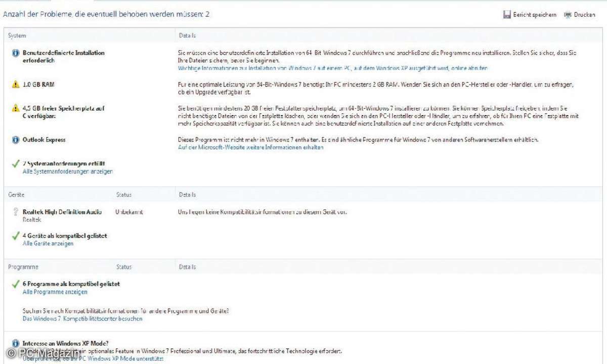The image size is (607, 364).
Task: Click the Interesse an Windows XP Mode heading
Action: tap(65, 343)
